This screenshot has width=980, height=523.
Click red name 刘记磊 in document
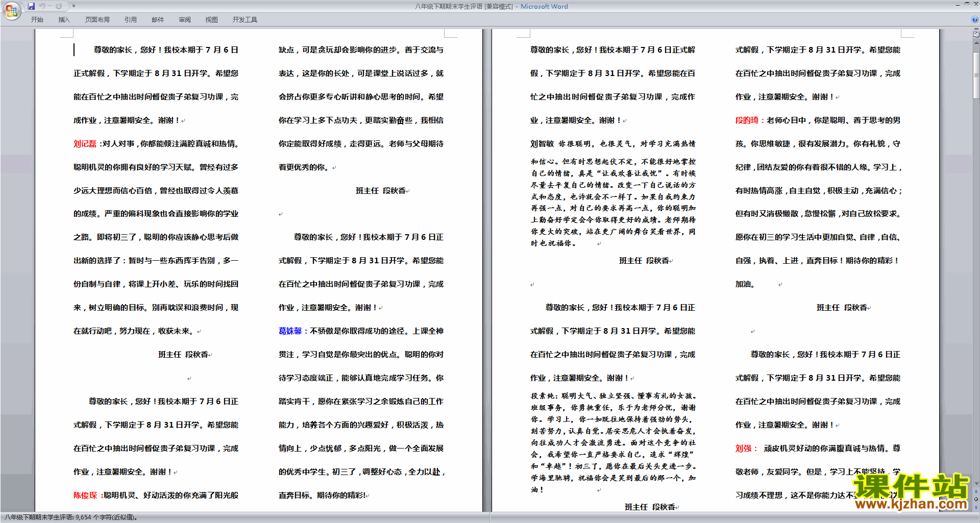(x=85, y=144)
